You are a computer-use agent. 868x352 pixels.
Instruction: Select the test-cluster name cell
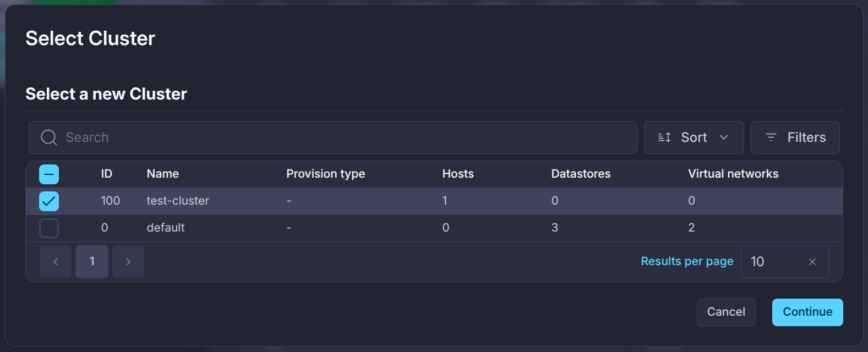coord(178,201)
